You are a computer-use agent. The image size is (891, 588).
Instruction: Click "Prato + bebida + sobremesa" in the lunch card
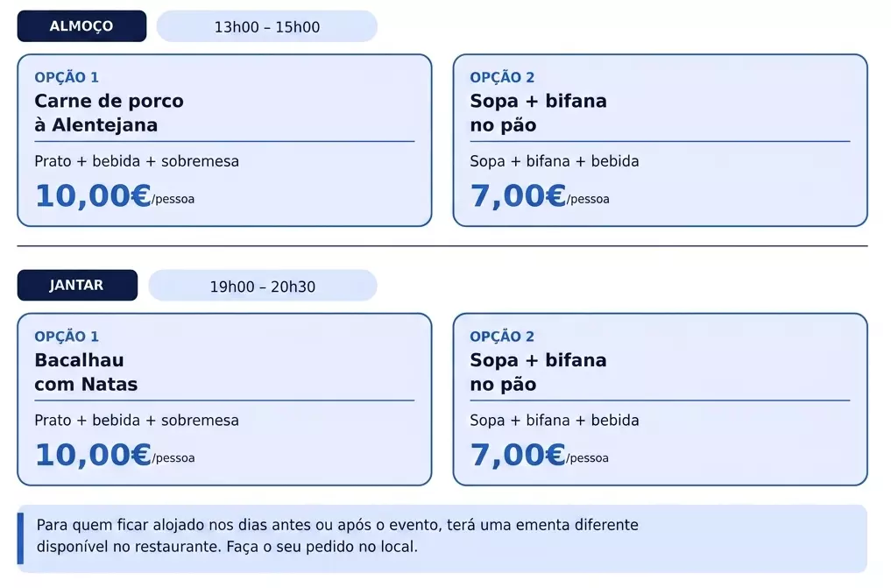137,161
